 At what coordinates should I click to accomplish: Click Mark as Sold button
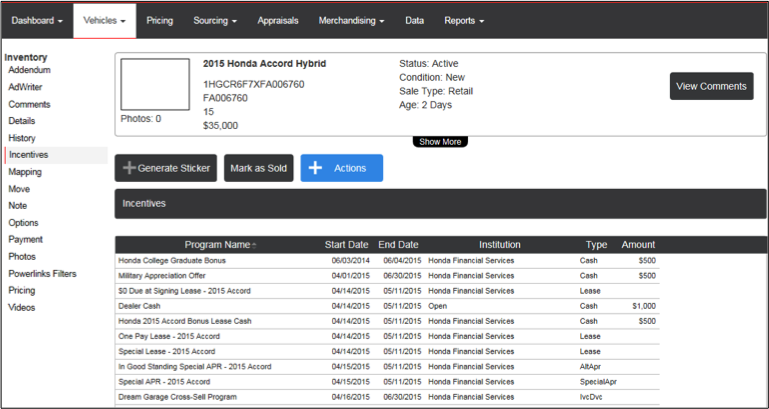[258, 168]
